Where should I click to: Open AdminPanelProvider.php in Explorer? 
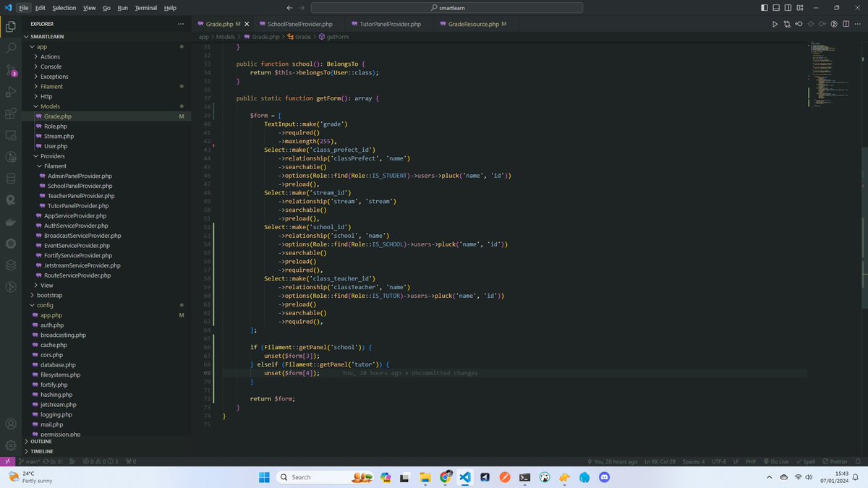tap(80, 176)
